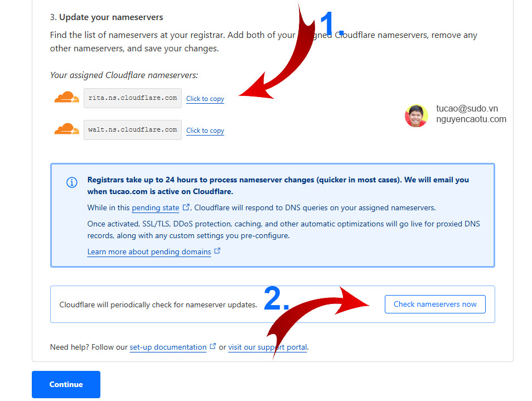Open the "set-up documentation" link
Screen dimensions: 532x401
[168, 347]
